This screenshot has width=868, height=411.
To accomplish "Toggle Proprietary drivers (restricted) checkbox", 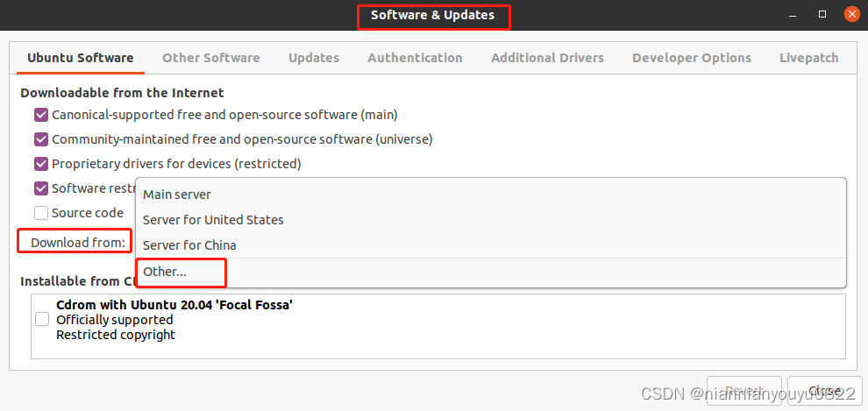I will click(x=41, y=164).
